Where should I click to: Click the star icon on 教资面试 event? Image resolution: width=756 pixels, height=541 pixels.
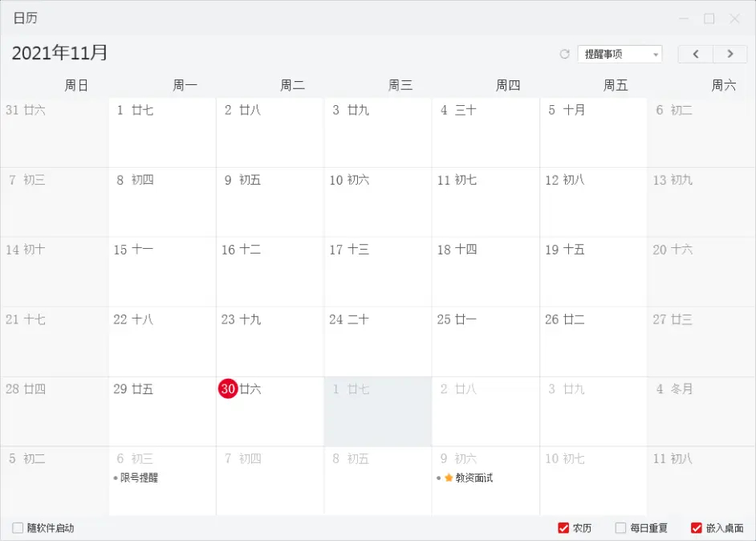[x=449, y=478]
